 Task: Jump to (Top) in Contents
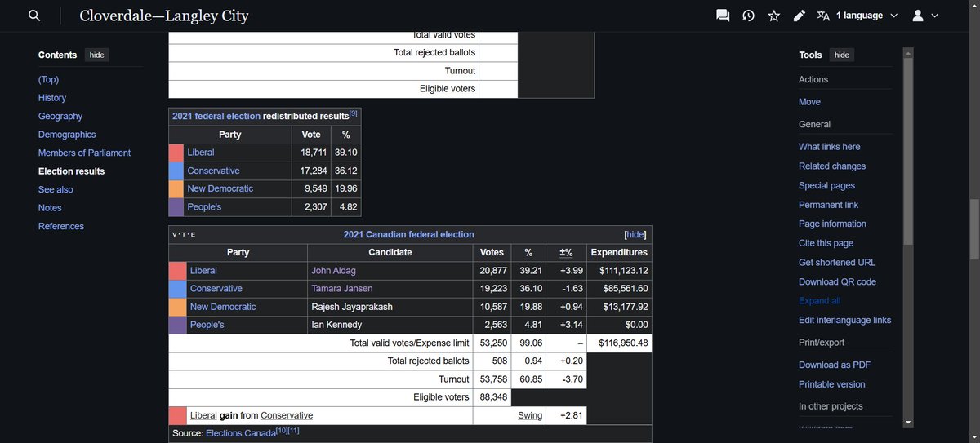click(x=48, y=79)
